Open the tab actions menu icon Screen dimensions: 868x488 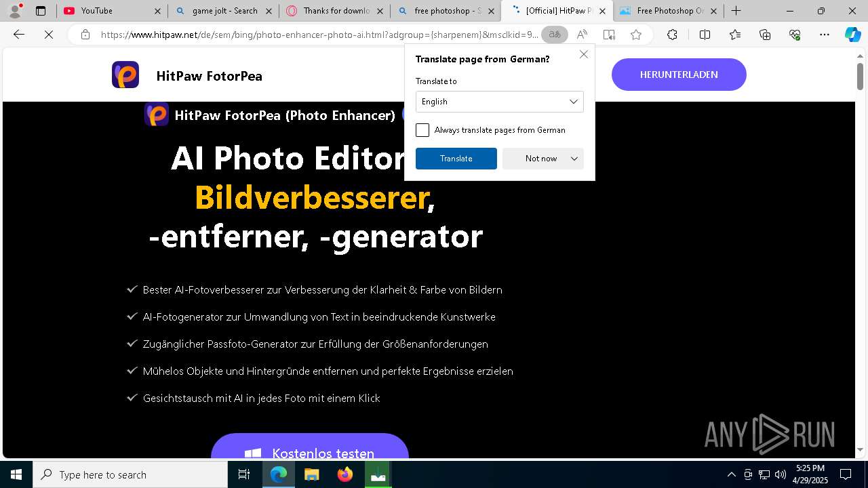pos(41,11)
